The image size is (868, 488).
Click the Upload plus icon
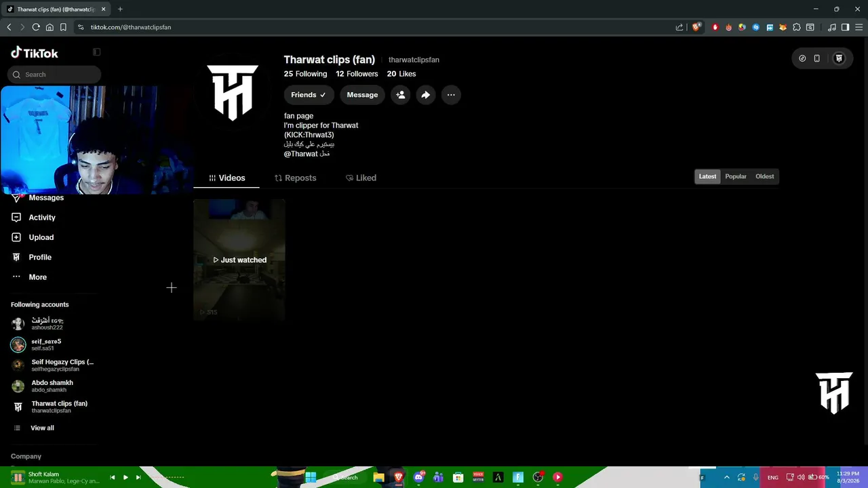(x=16, y=237)
